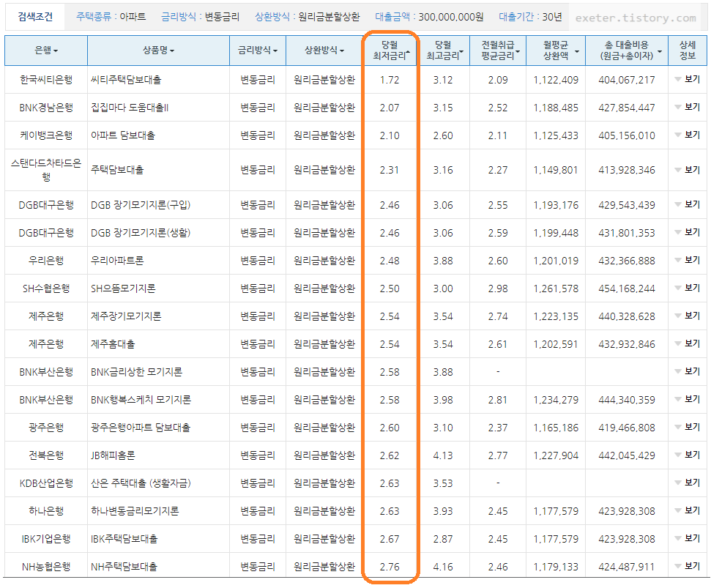Select product name 집집마다 도움대출II

[130, 108]
